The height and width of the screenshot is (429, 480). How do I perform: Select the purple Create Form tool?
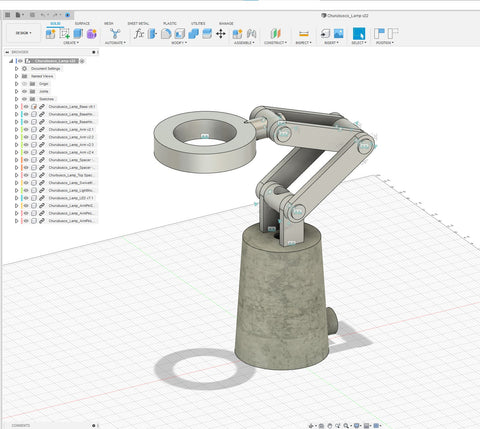click(92, 33)
